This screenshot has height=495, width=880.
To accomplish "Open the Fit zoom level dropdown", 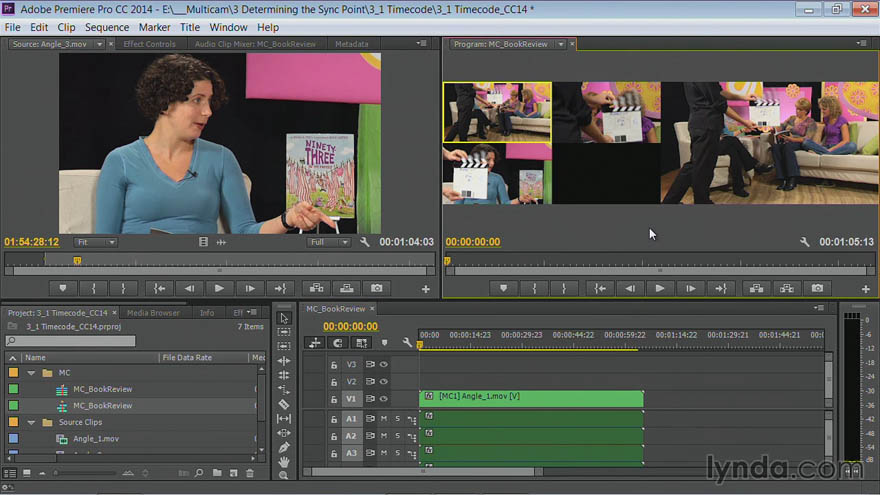I will (x=95, y=242).
